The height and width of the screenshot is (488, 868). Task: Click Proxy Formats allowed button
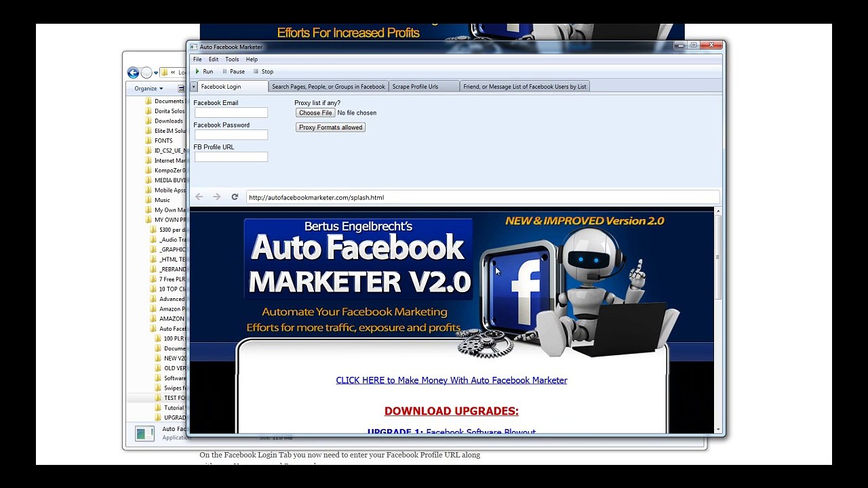(330, 127)
